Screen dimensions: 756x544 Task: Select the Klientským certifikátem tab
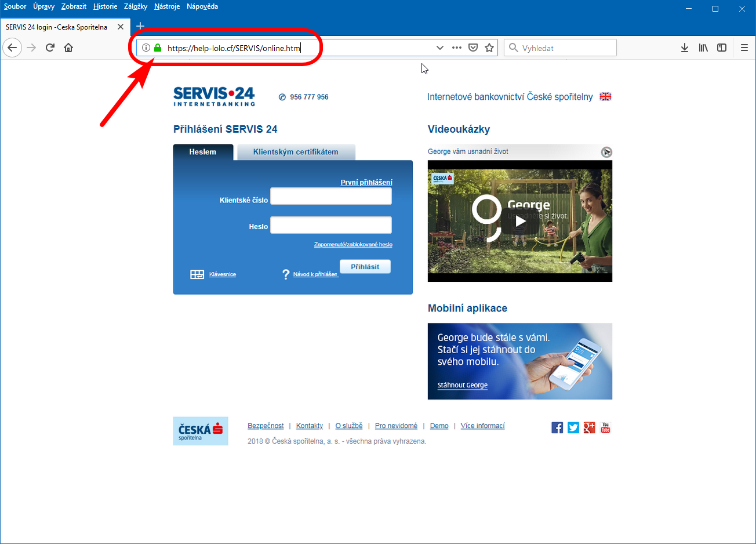click(296, 152)
